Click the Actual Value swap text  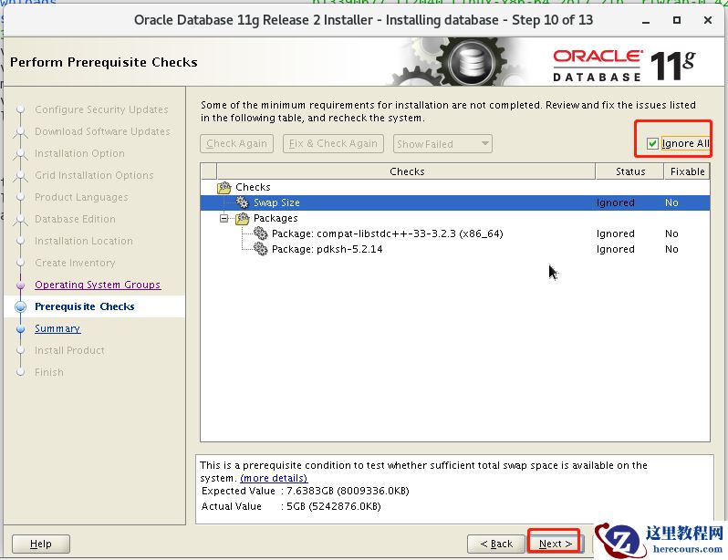(291, 506)
